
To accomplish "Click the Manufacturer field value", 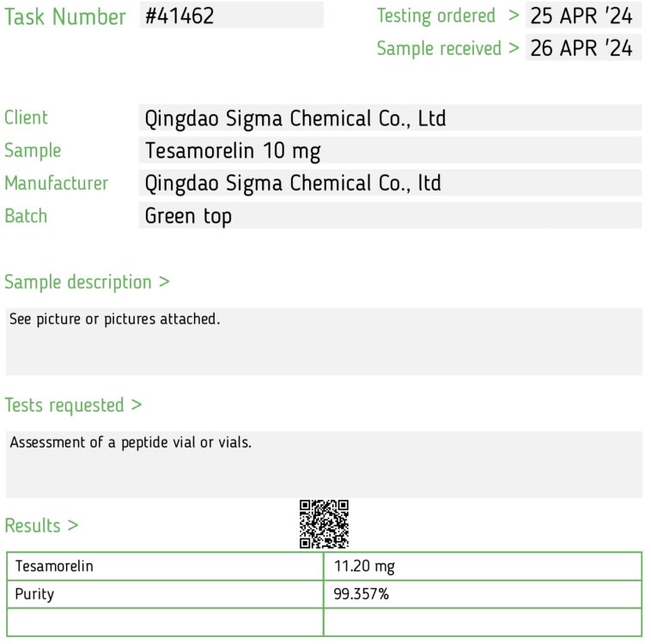I will coord(390,183).
